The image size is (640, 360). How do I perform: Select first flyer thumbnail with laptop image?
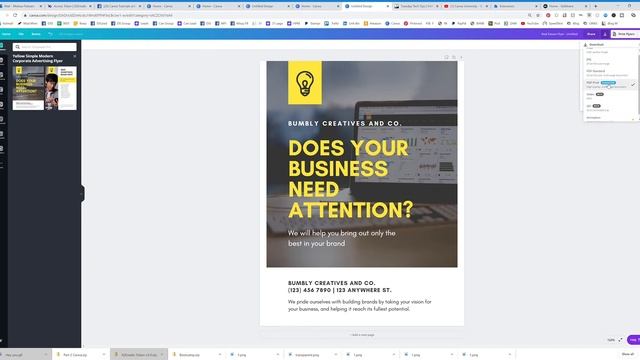point(28,88)
